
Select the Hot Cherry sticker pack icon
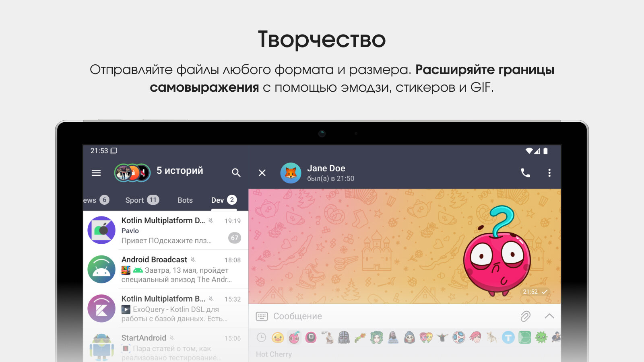click(294, 337)
